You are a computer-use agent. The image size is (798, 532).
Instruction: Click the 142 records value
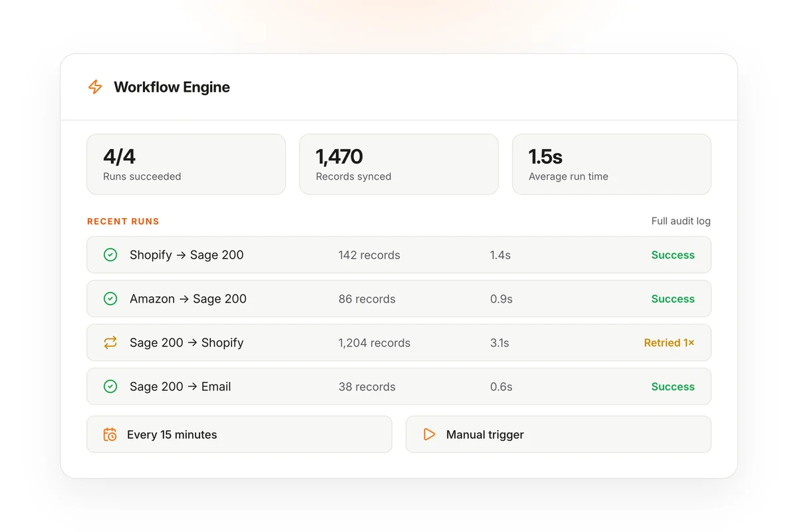pyautogui.click(x=369, y=255)
